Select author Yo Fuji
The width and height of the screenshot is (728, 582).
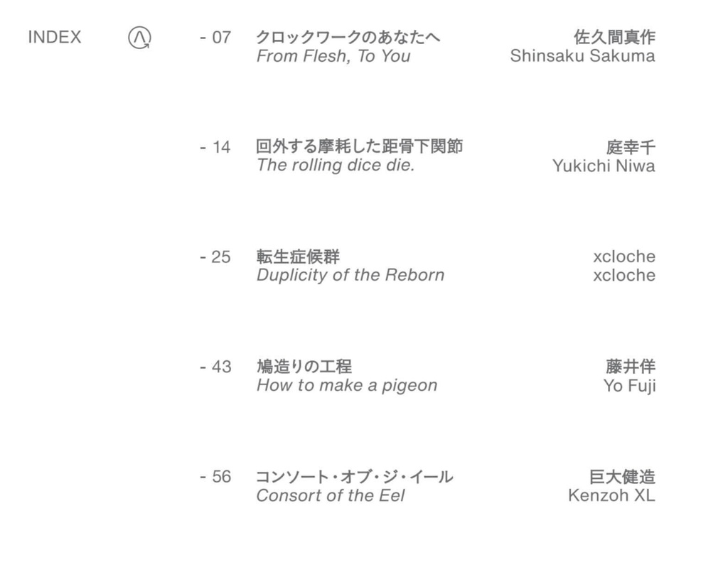click(629, 386)
